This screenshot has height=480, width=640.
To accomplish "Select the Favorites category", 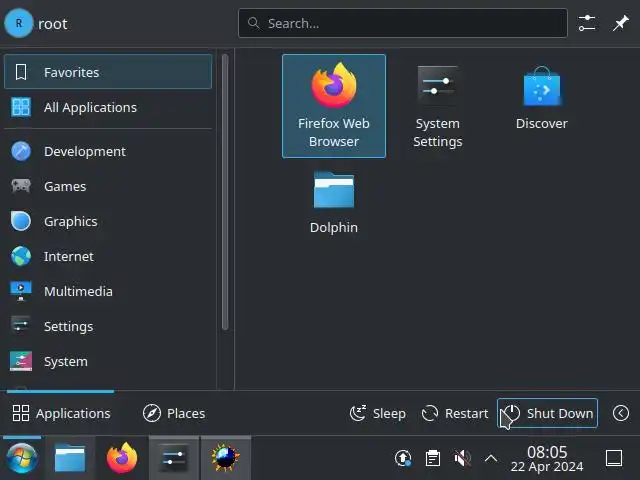I will (x=108, y=72).
